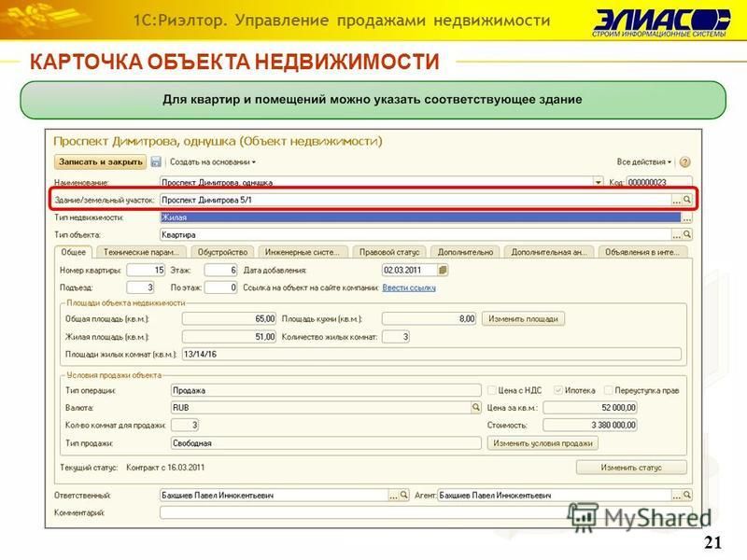
Task: Click the Записать и закрыть button
Action: pyautogui.click(x=101, y=161)
